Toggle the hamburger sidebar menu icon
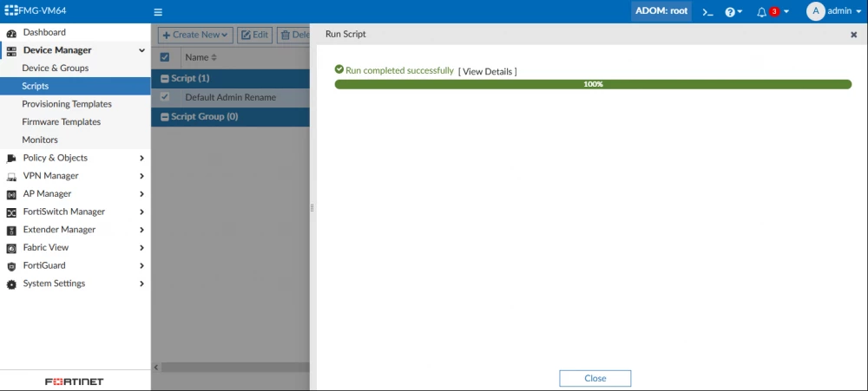 coord(158,12)
